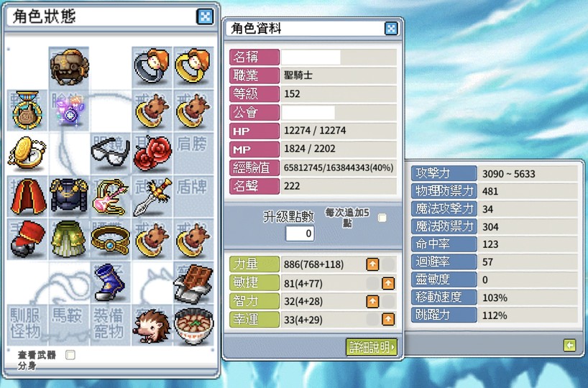Select the chocolate bar item icon
This screenshot has height=388, width=588.
[193, 284]
